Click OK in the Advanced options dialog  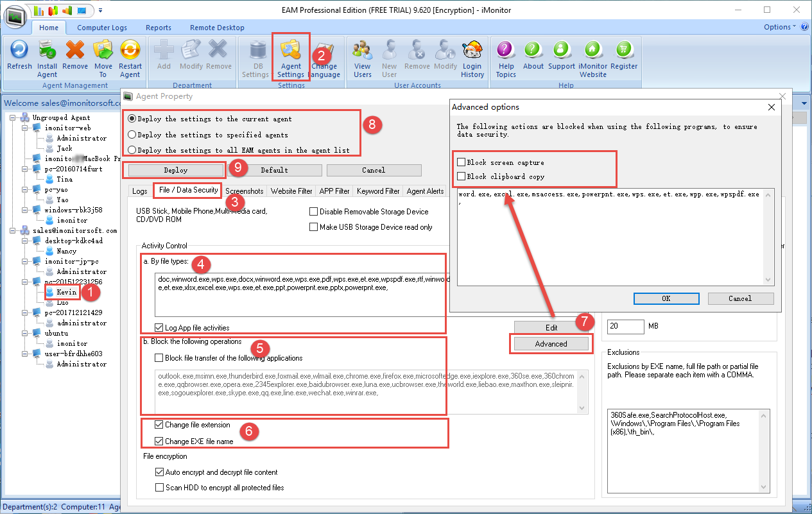(666, 298)
